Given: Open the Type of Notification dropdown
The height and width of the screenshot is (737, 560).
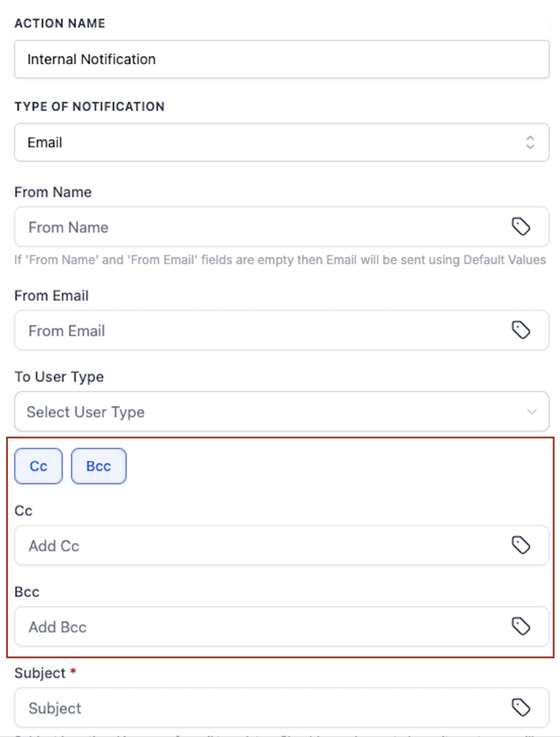Looking at the screenshot, I should [281, 143].
